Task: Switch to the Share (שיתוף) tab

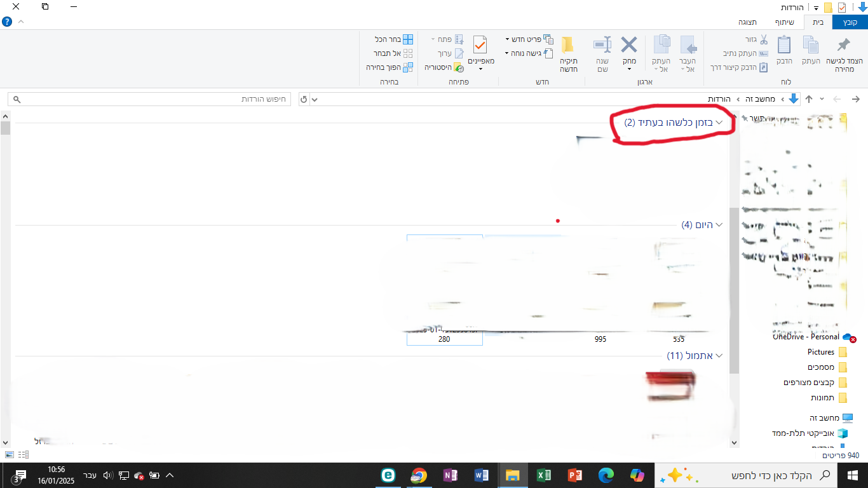Action: pos(785,22)
